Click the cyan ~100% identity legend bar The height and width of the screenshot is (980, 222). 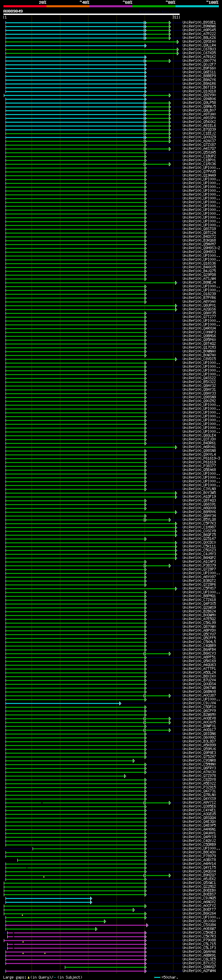[197, 7]
